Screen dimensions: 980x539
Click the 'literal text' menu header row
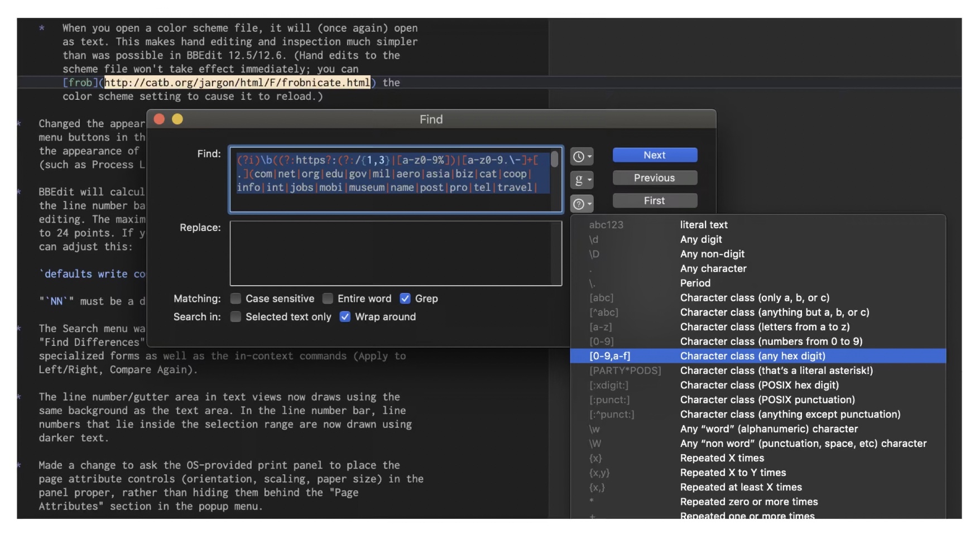pyautogui.click(x=758, y=225)
